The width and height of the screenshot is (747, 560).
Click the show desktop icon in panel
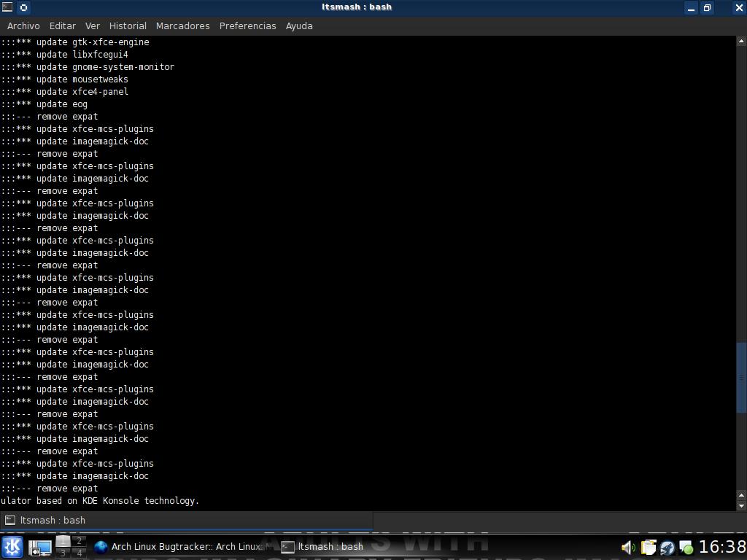tap(39, 547)
